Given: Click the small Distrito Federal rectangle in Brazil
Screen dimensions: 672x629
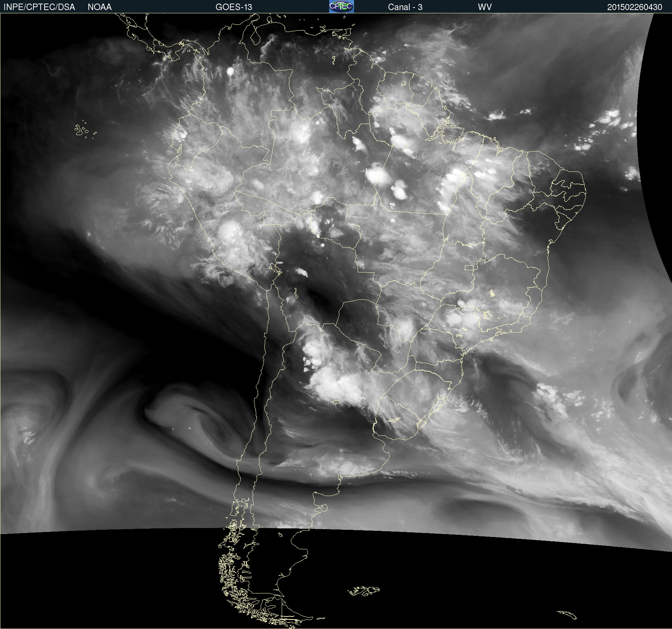Looking at the screenshot, I should click(469, 267).
